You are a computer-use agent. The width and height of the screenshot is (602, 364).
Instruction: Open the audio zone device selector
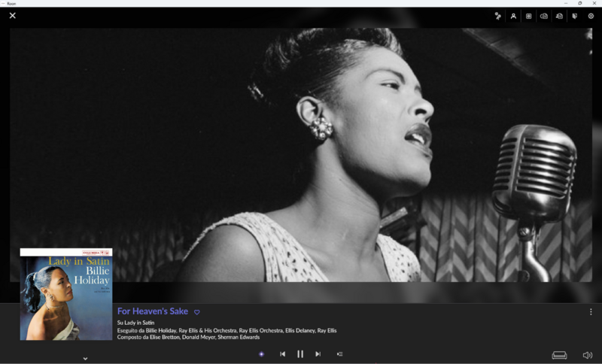coord(559,355)
